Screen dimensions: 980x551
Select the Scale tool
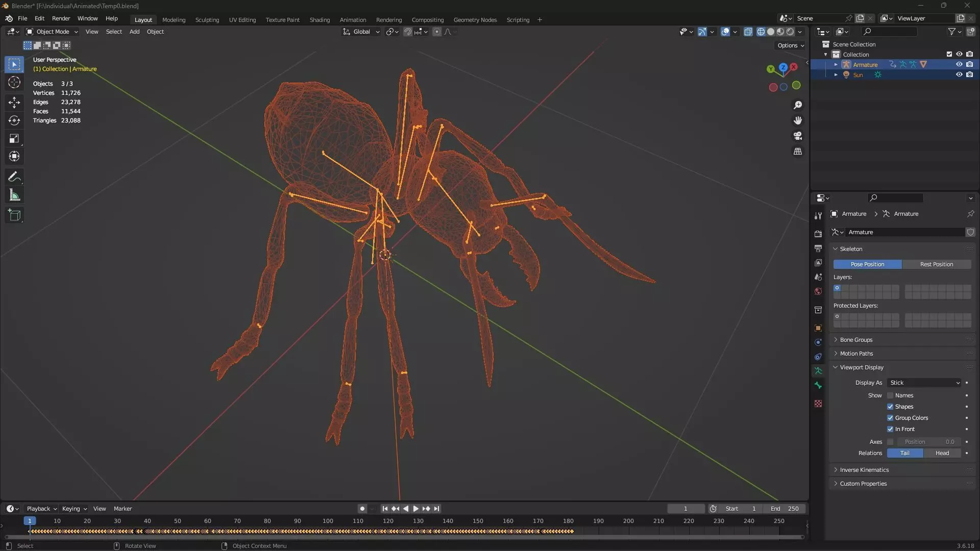click(x=14, y=138)
